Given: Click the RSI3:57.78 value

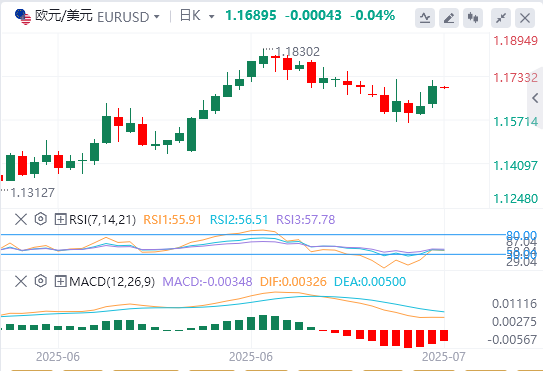Looking at the screenshot, I should click(x=306, y=220).
